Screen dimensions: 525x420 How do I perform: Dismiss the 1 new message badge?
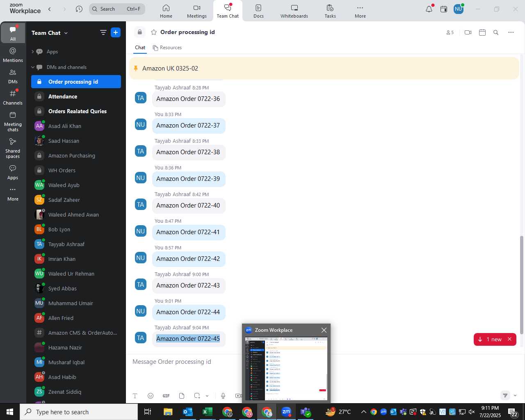(x=509, y=339)
